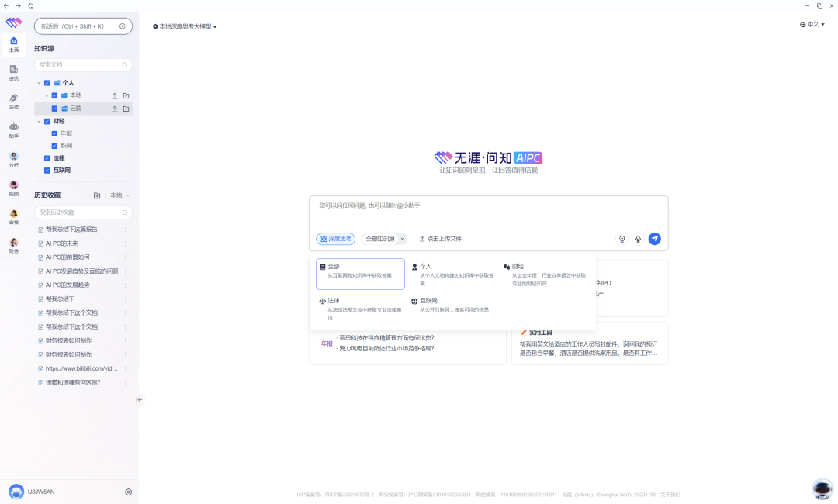Click the upload icon on the 本地 row
This screenshot has height=504, width=838.
[x=114, y=95]
